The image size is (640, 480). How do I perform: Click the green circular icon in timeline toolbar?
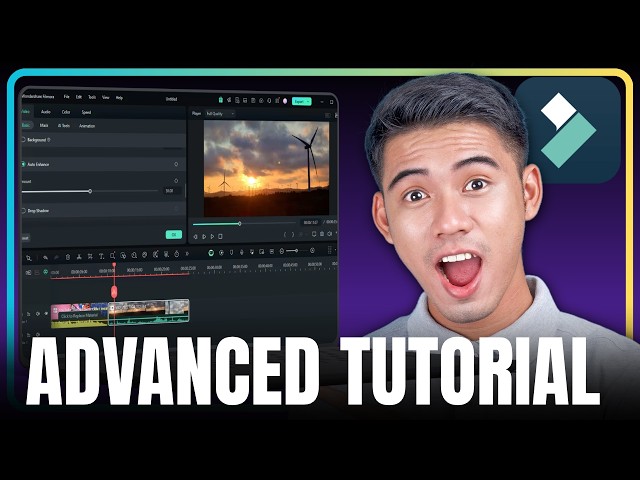(x=211, y=253)
